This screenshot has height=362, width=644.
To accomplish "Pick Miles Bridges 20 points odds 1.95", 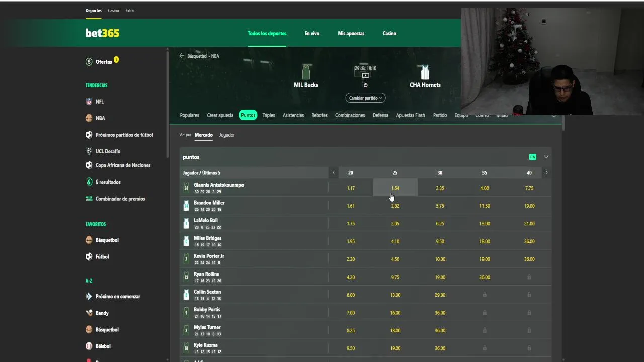I will coord(351,241).
